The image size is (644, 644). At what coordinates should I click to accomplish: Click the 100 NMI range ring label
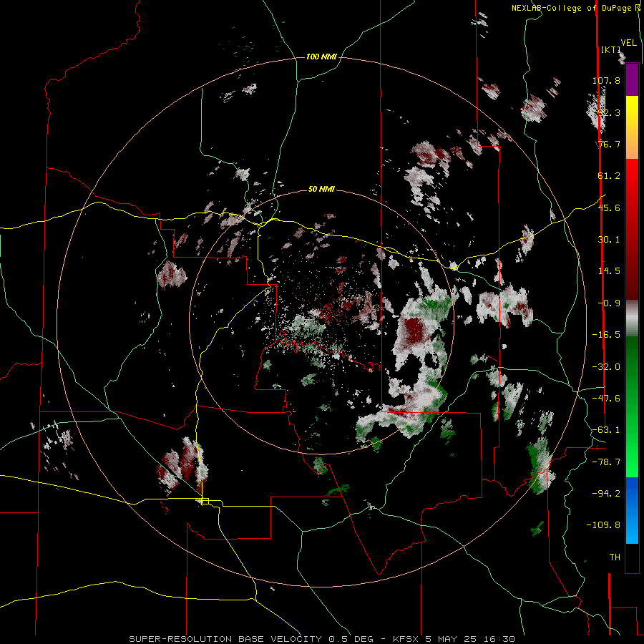point(321,57)
